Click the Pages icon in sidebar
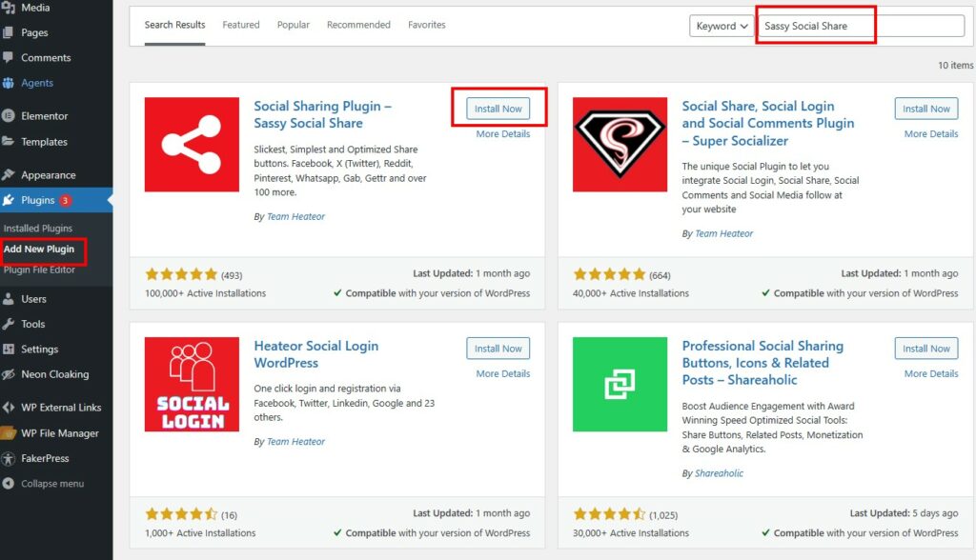The image size is (976, 560). (x=8, y=32)
